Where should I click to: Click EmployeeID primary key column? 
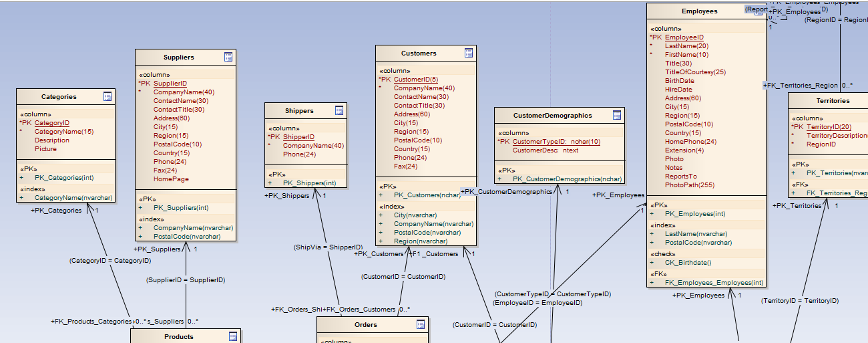click(x=684, y=37)
